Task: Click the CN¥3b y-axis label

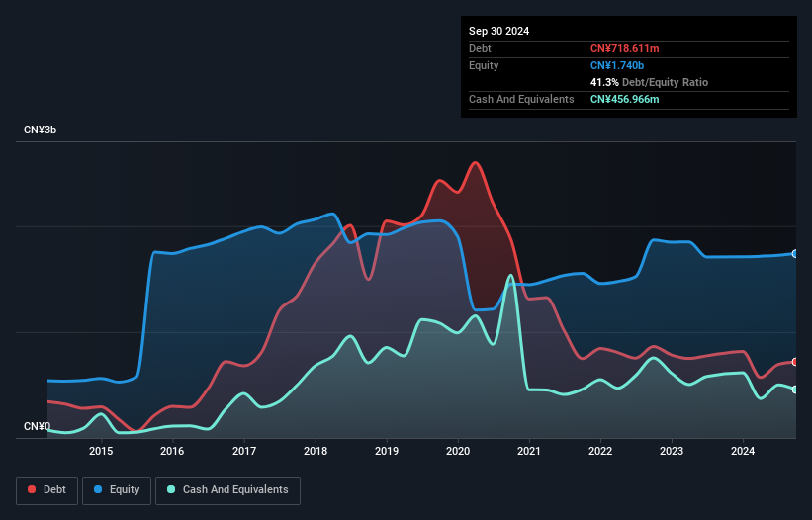Action: 41,130
